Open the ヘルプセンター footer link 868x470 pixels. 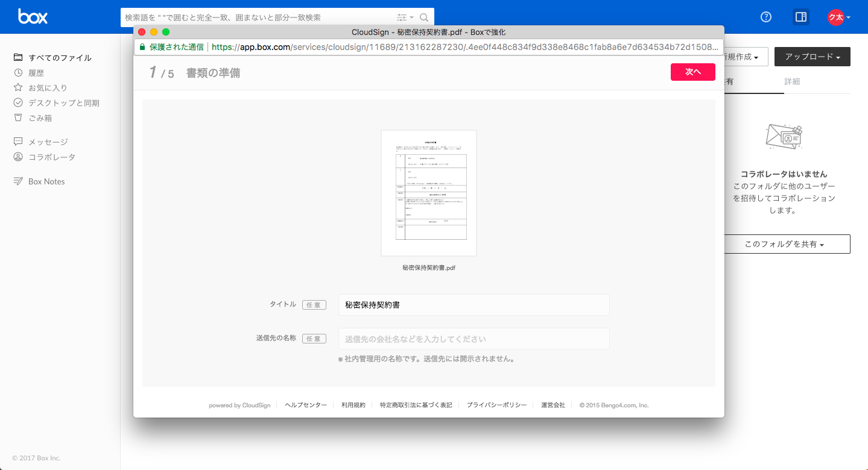click(306, 406)
